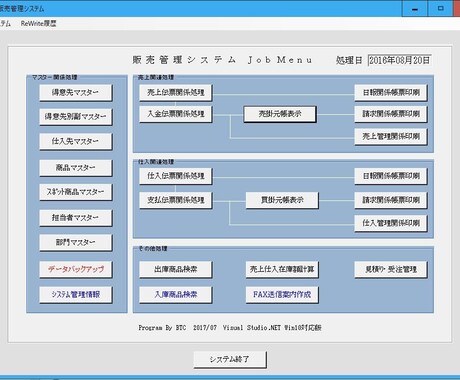Click 請求関係帳票印刷 in the 仕入関連処理 section
The width and height of the screenshot is (460, 380).
tap(391, 200)
